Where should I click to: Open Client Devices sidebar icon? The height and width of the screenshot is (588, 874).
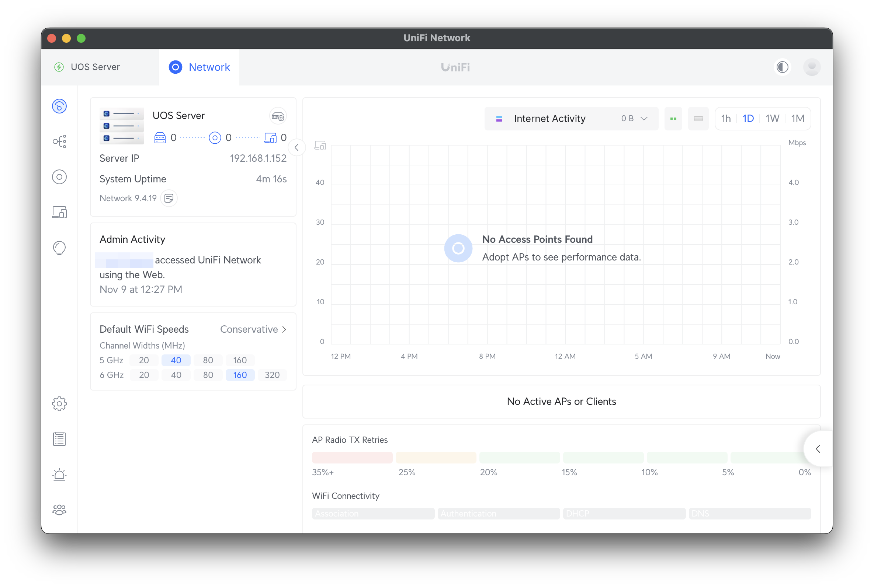point(59,212)
